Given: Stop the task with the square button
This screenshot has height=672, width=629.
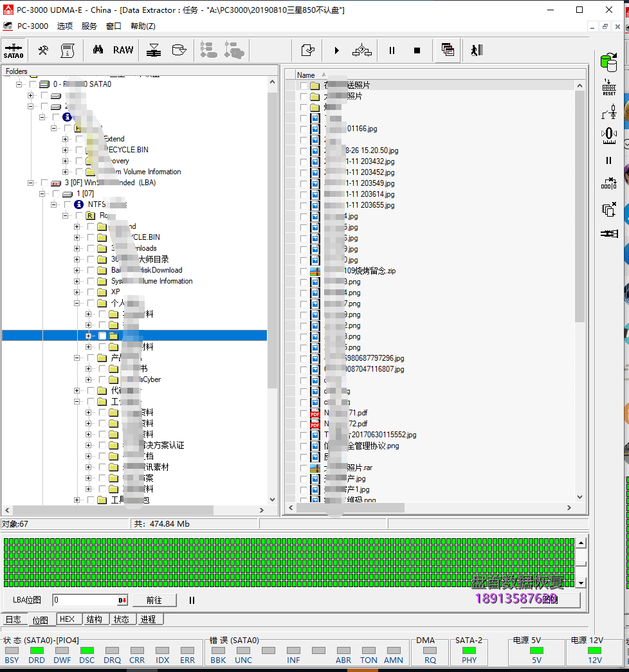Looking at the screenshot, I should pyautogui.click(x=417, y=51).
